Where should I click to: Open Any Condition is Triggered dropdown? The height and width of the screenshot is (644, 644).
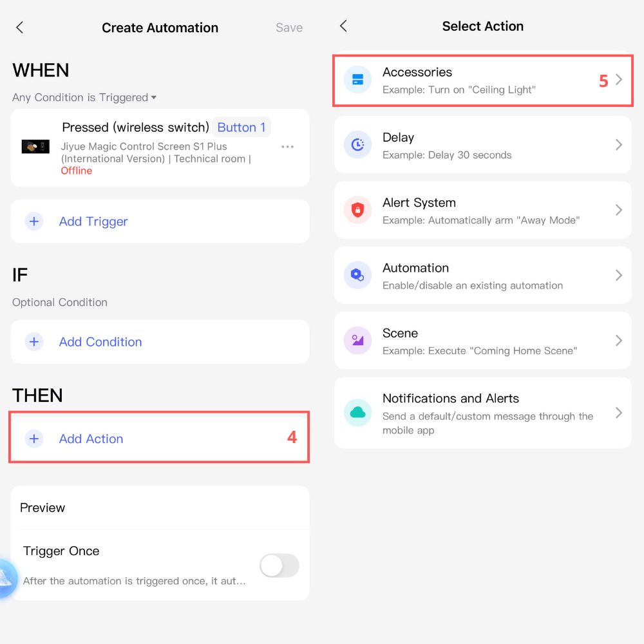pos(84,98)
